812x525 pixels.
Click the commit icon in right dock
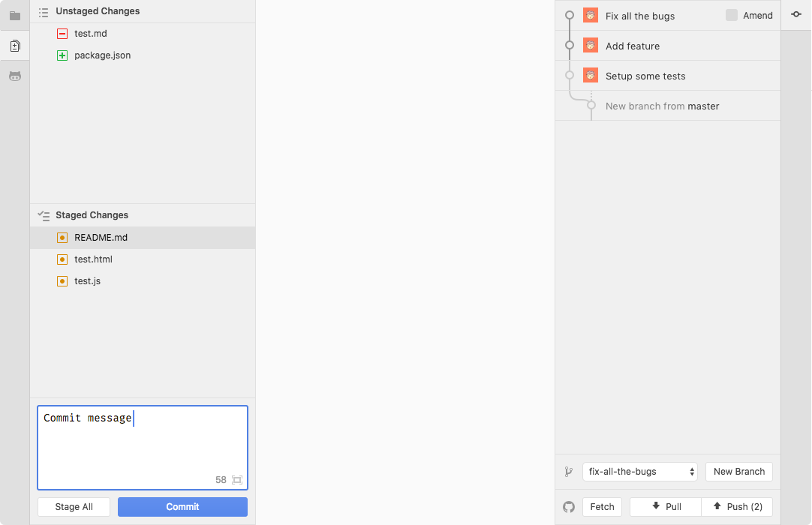796,14
